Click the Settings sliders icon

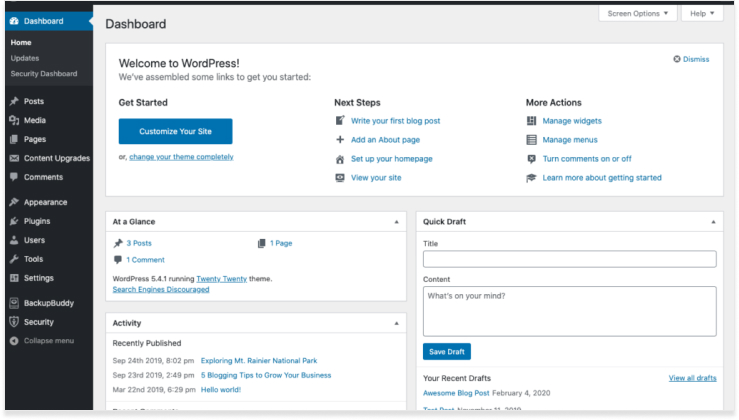coord(14,278)
